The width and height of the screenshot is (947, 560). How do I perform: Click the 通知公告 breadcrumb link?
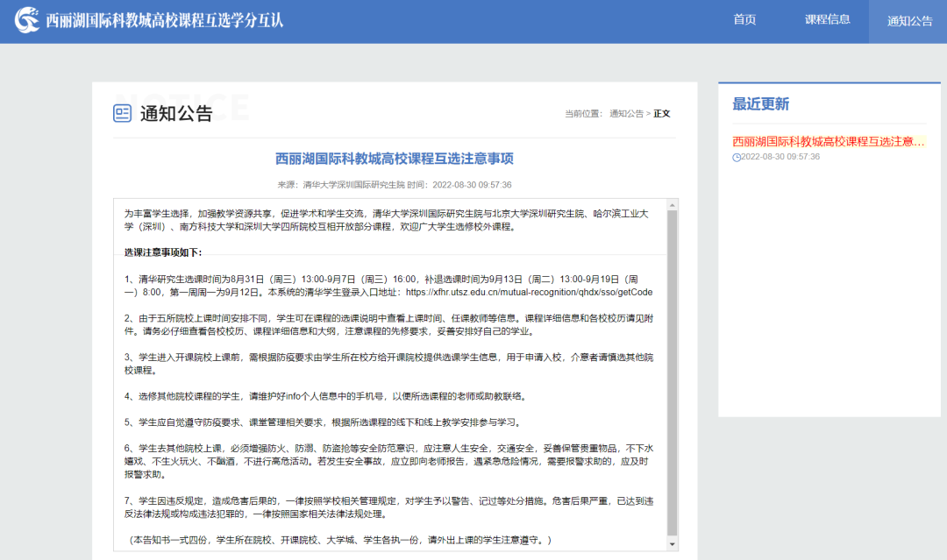[x=626, y=113]
